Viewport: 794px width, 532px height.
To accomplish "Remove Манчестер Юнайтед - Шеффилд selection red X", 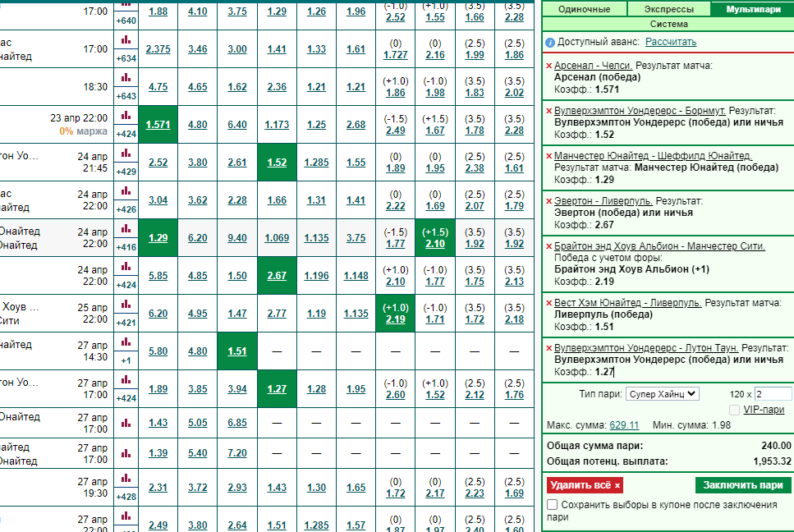I will [549, 156].
